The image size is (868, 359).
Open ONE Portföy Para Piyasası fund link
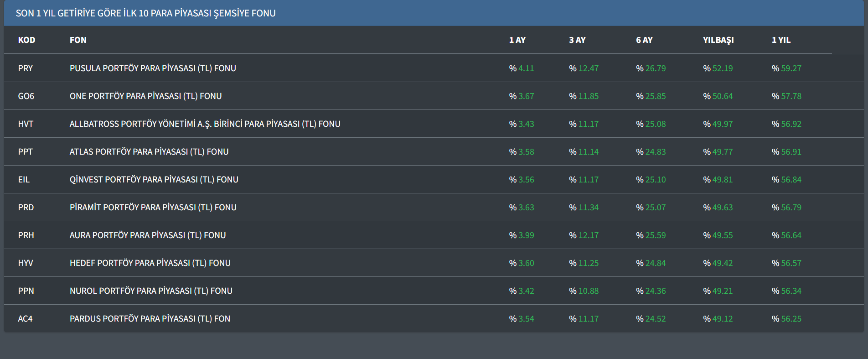click(145, 96)
